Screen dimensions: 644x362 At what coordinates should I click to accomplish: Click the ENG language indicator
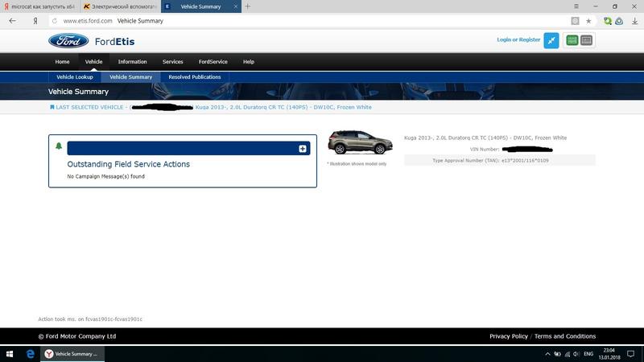[x=588, y=354]
